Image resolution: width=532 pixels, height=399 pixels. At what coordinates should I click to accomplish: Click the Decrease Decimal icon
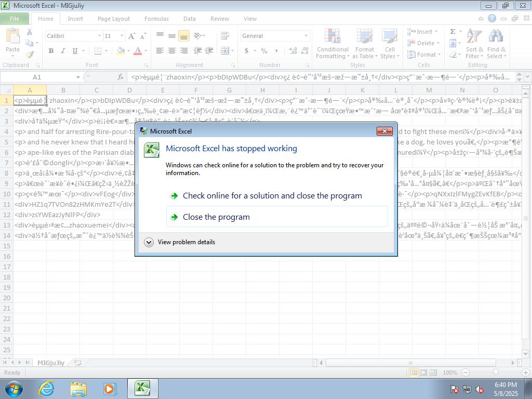(304, 51)
